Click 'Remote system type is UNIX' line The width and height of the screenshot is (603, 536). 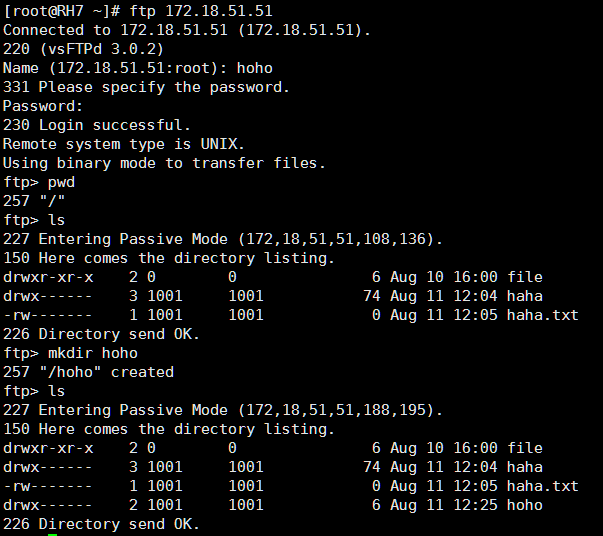(x=123, y=144)
